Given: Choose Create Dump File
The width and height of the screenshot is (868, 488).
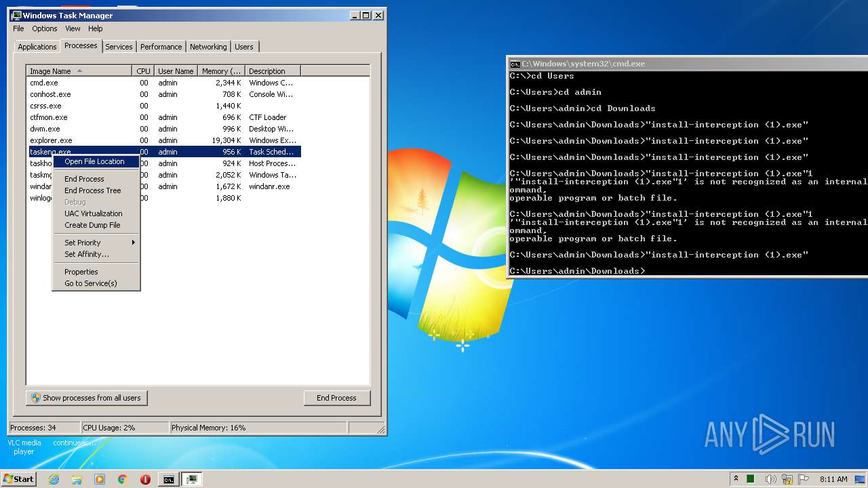Looking at the screenshot, I should 96,225.
